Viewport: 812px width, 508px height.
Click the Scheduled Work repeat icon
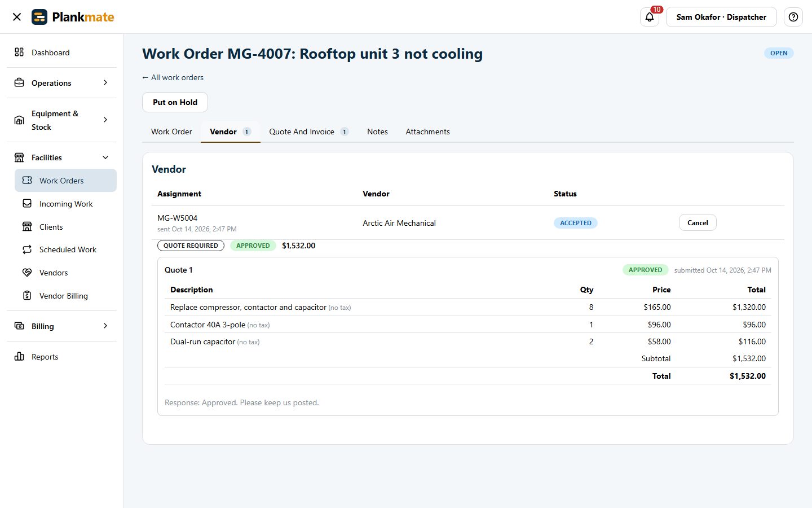click(x=27, y=249)
